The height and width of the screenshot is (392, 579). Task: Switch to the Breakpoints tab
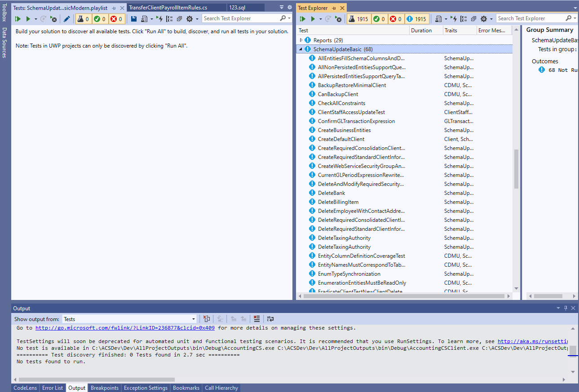pos(105,388)
